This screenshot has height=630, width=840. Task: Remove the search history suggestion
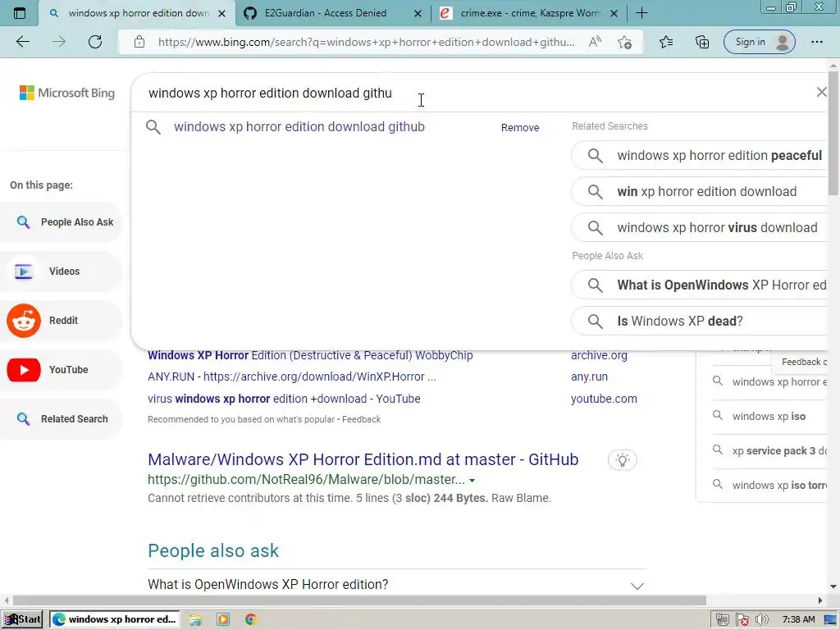pyautogui.click(x=519, y=127)
